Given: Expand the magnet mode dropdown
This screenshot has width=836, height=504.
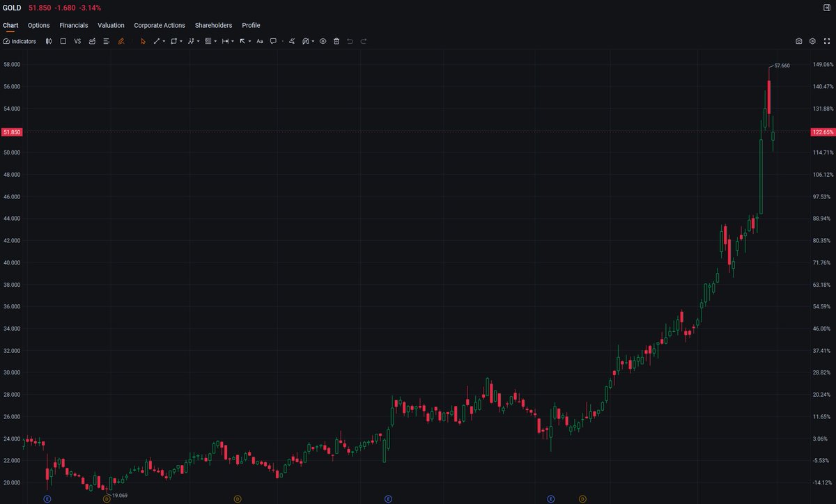Looking at the screenshot, I should (313, 41).
